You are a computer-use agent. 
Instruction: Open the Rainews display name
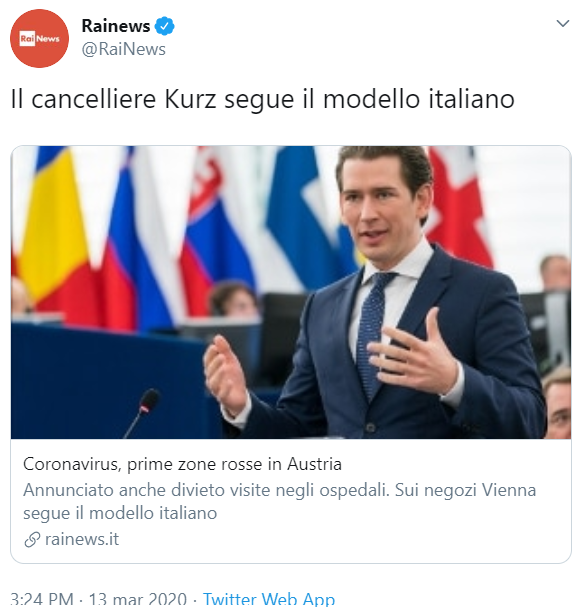pos(116,26)
